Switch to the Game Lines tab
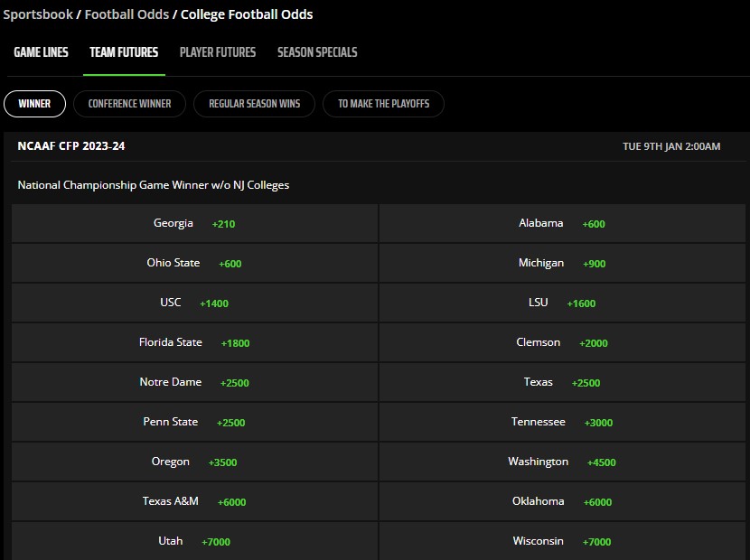This screenshot has width=750, height=560. [41, 52]
